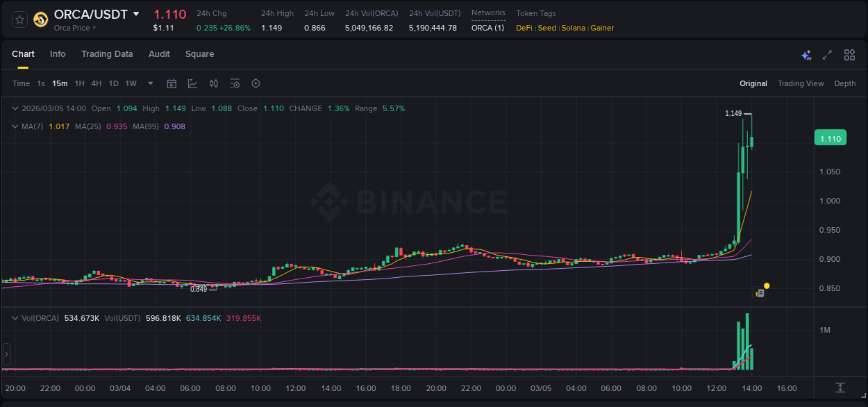868x407 pixels.
Task: Open the Square tab
Action: 199,54
